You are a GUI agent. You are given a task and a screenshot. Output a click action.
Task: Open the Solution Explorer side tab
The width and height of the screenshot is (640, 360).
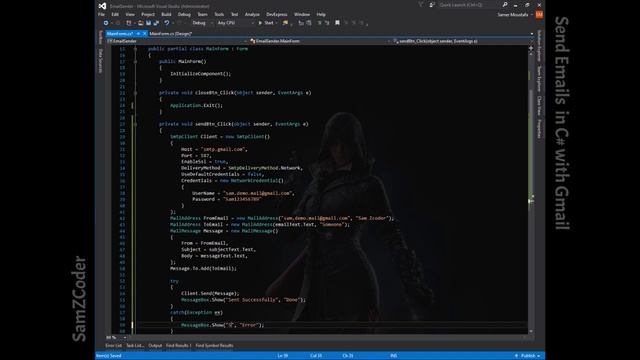pyautogui.click(x=539, y=46)
